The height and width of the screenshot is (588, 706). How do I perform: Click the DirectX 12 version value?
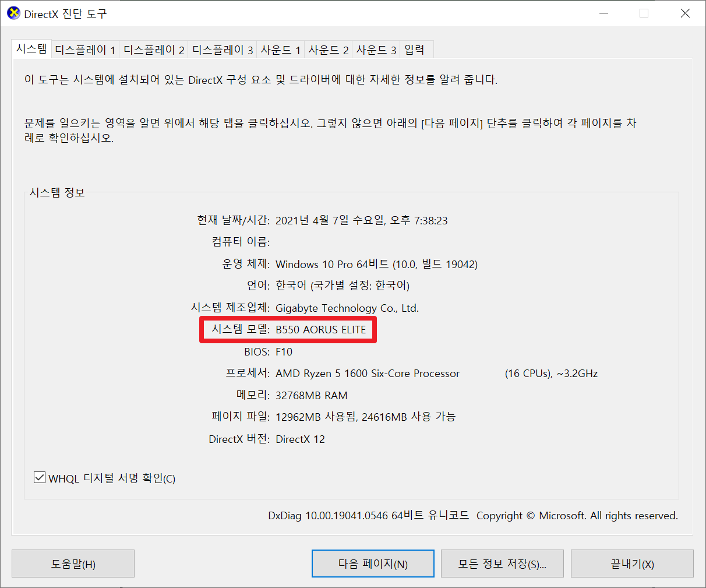[301, 439]
